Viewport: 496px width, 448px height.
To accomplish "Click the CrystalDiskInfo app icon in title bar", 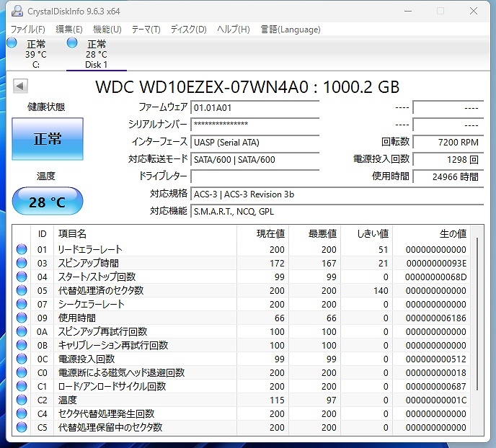I will click(x=17, y=11).
